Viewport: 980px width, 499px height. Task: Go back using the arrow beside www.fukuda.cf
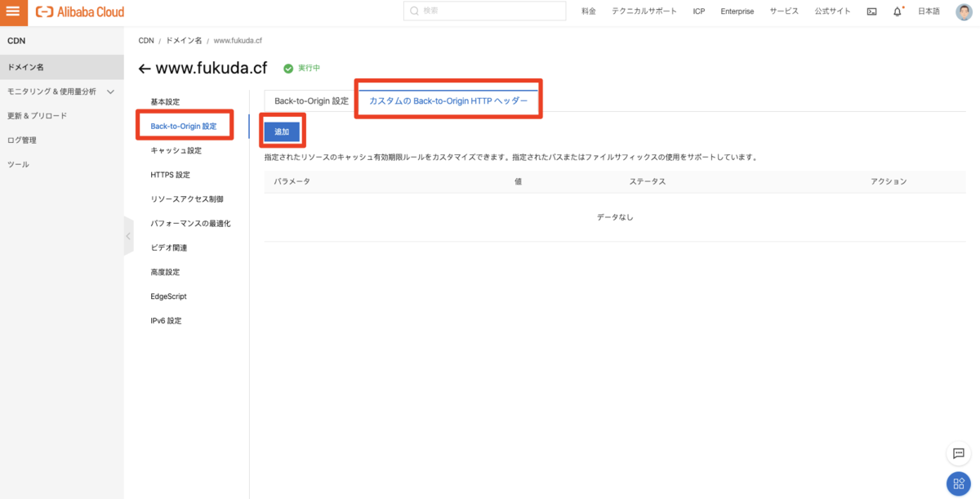click(145, 69)
